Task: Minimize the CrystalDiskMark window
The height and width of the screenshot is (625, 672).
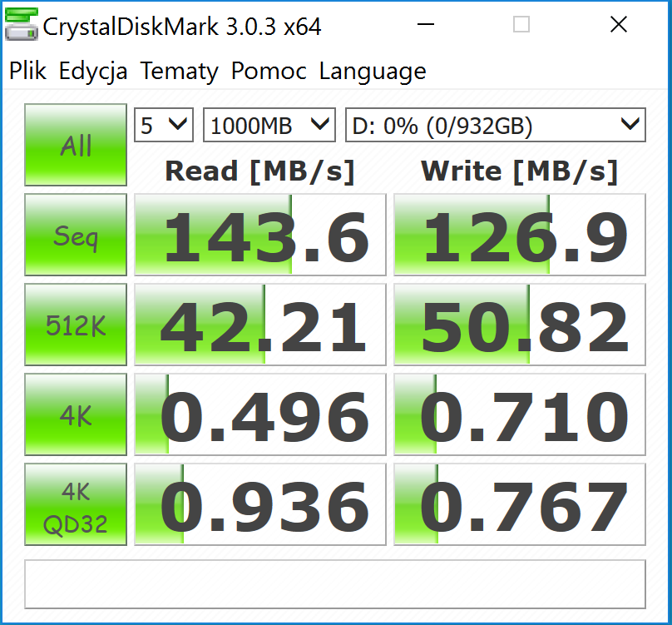Action: (x=426, y=24)
